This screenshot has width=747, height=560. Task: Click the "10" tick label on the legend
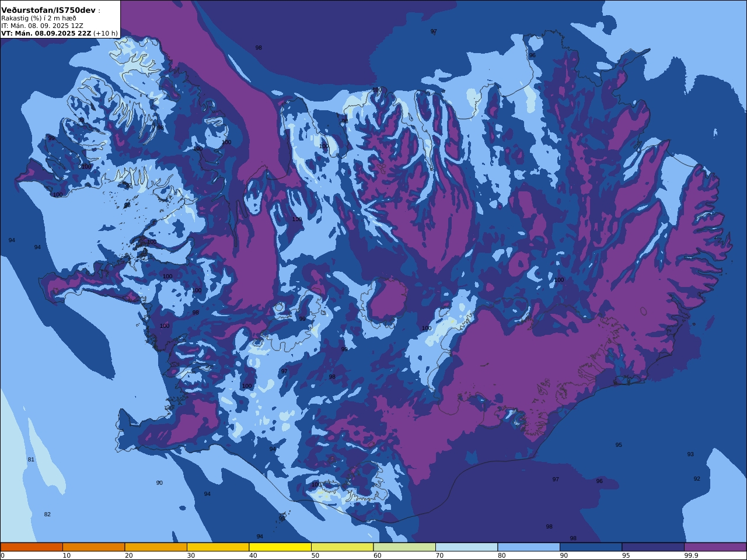67,555
